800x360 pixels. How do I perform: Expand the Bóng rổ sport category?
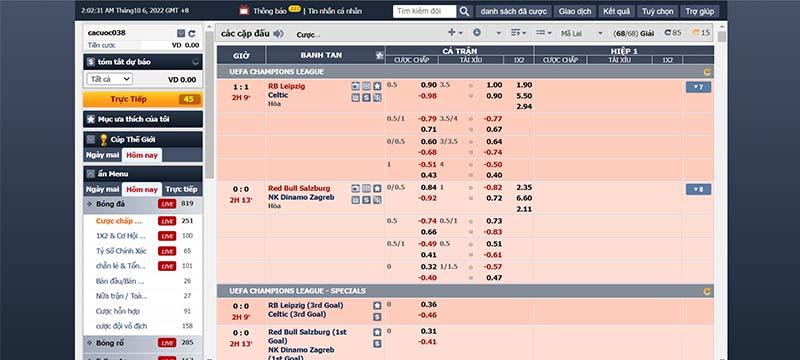143,343
